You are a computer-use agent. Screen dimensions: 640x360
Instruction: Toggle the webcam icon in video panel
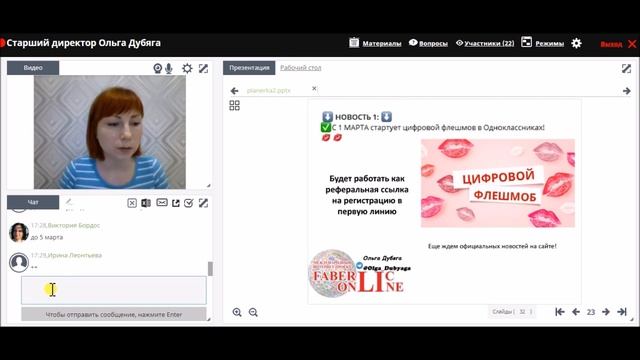[x=158, y=69]
